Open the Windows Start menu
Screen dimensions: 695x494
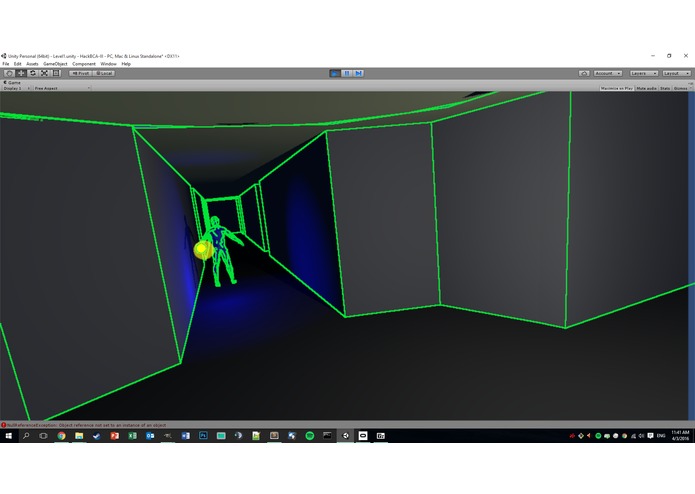(x=8, y=436)
